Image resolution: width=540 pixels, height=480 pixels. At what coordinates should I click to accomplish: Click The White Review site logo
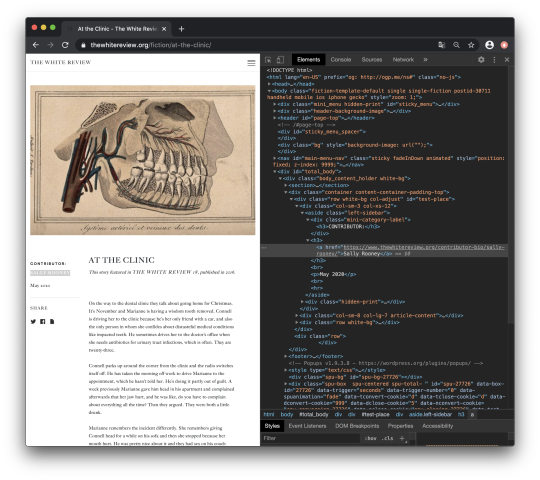[61, 62]
